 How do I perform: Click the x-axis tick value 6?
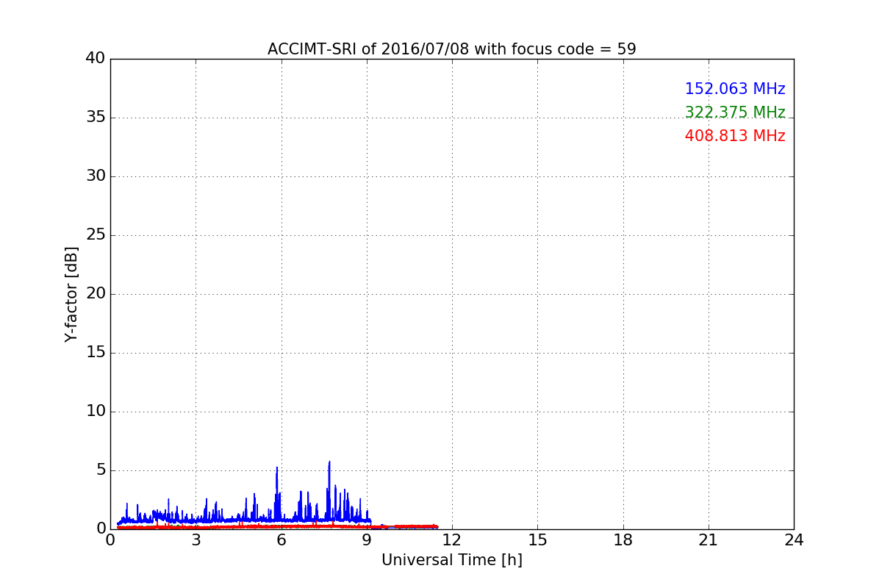tap(282, 540)
